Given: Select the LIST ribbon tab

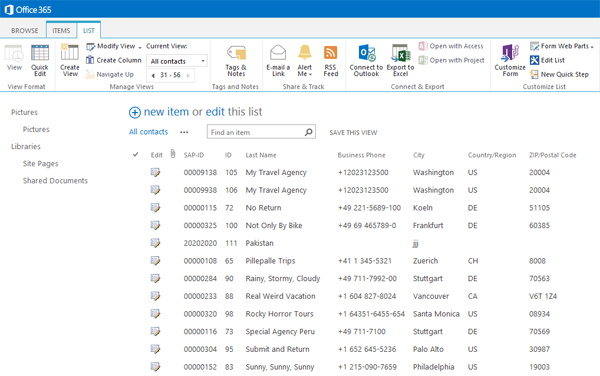Looking at the screenshot, I should click(x=88, y=31).
